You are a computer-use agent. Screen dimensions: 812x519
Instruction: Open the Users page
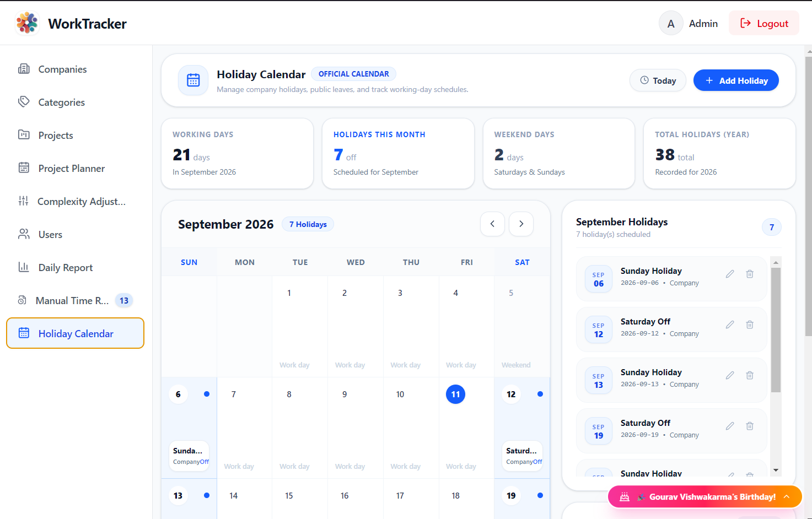tap(75, 234)
